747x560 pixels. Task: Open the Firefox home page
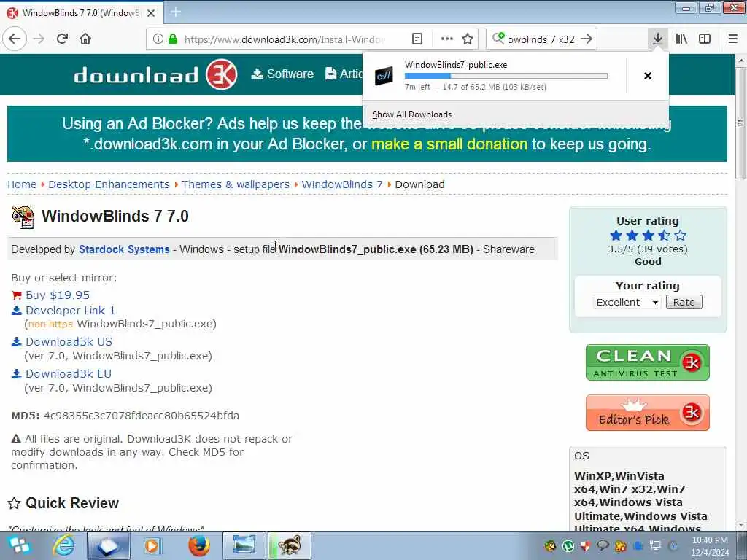(85, 39)
